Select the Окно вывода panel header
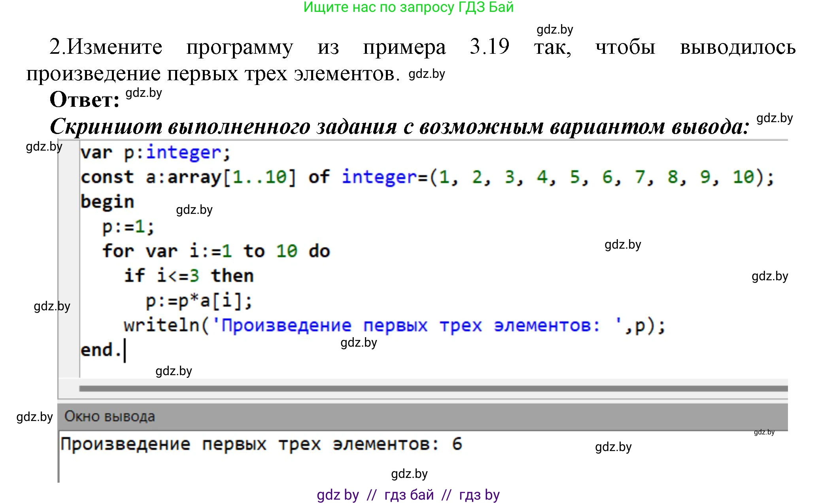818x504 pixels. click(110, 416)
